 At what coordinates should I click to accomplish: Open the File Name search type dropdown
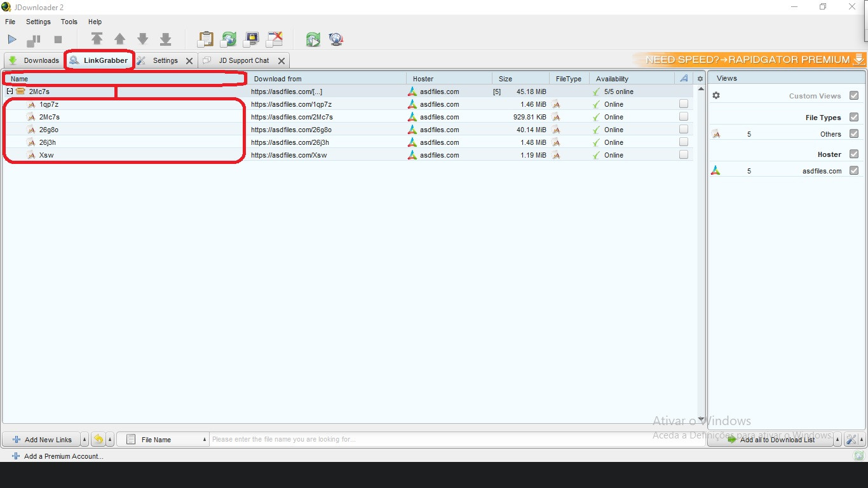tap(163, 439)
